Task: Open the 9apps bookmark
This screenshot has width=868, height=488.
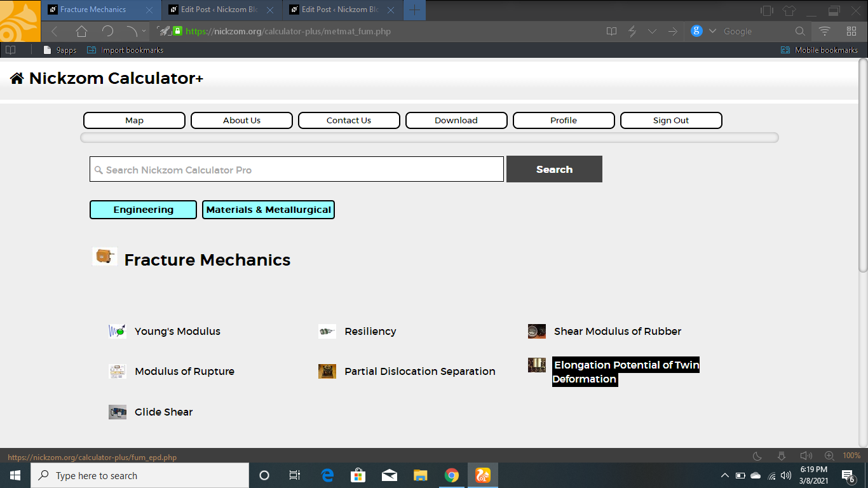Action: click(x=60, y=50)
